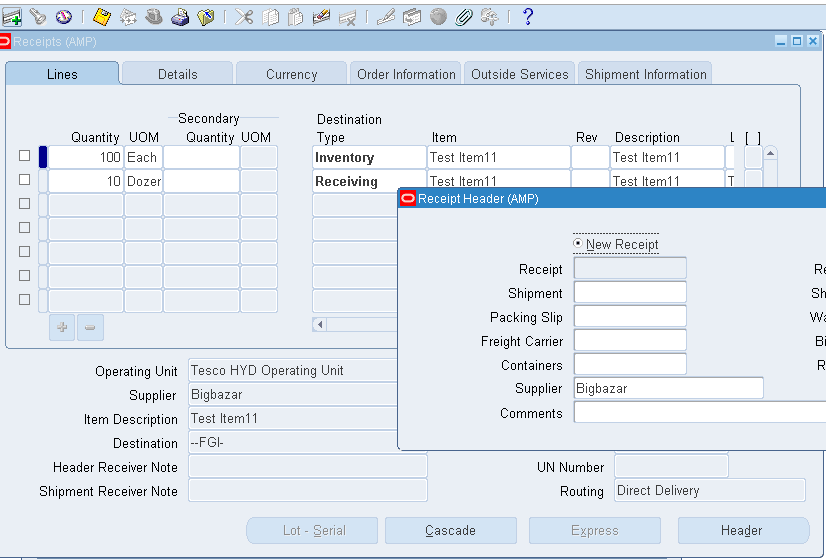Click the Edit Field pen icon

[x=386, y=17]
